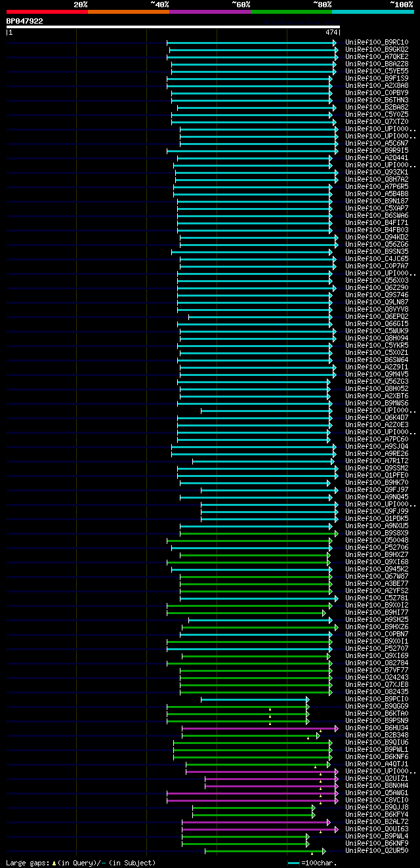Select label UniRef100_Q93ZK1
The image size is (420, 868).
click(x=377, y=173)
